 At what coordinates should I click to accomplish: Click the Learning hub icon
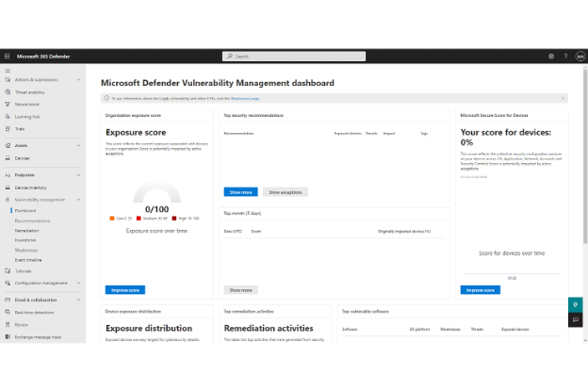[8, 117]
